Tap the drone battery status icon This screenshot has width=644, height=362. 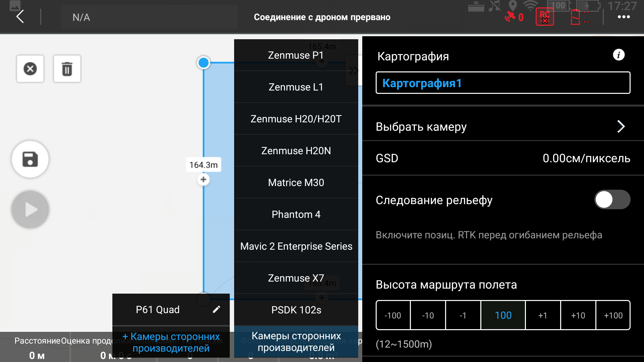[x=579, y=17]
